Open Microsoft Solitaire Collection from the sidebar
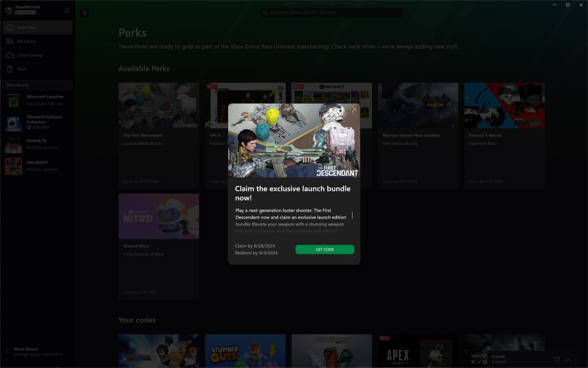The width and height of the screenshot is (588, 368). pyautogui.click(x=38, y=122)
